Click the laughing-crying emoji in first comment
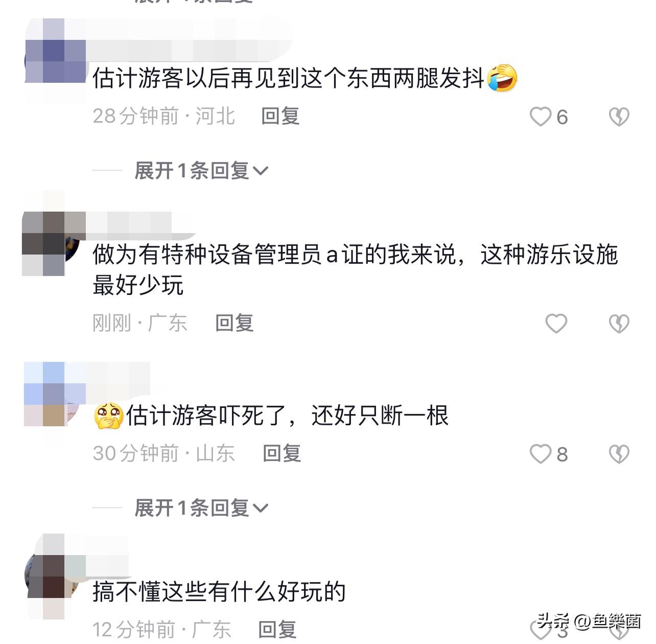 (502, 78)
